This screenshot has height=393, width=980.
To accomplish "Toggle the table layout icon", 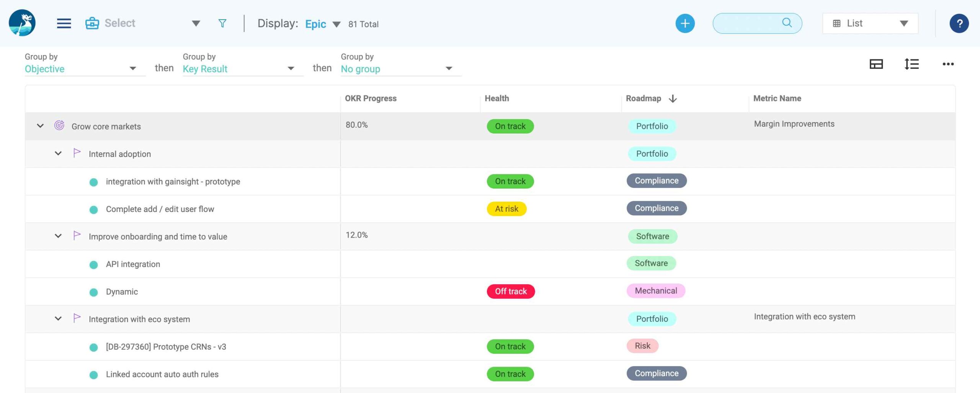I will click(x=876, y=64).
